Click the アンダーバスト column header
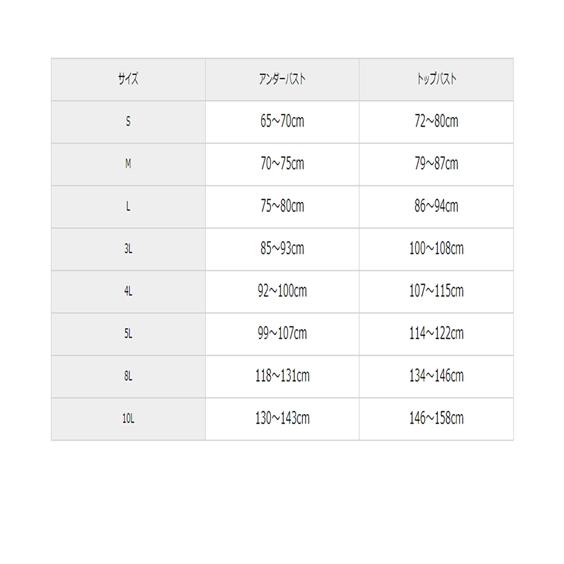 coord(282,79)
